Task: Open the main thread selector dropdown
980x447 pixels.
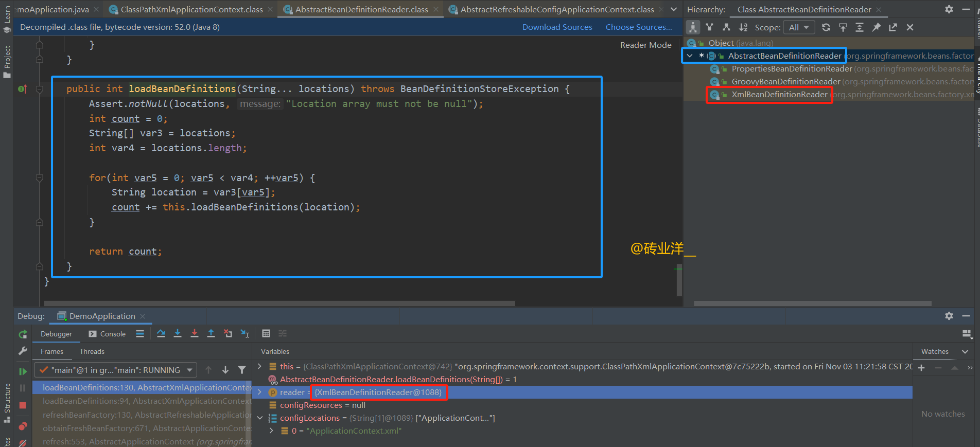Action: coord(116,370)
